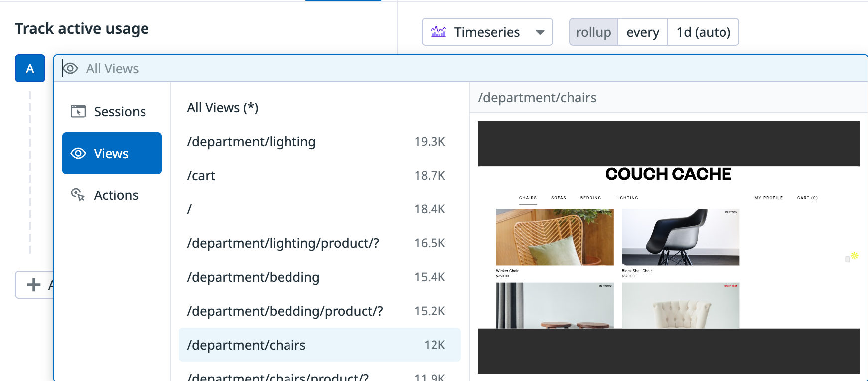The height and width of the screenshot is (381, 868).
Task: Click the query letter A badge
Action: [x=30, y=68]
